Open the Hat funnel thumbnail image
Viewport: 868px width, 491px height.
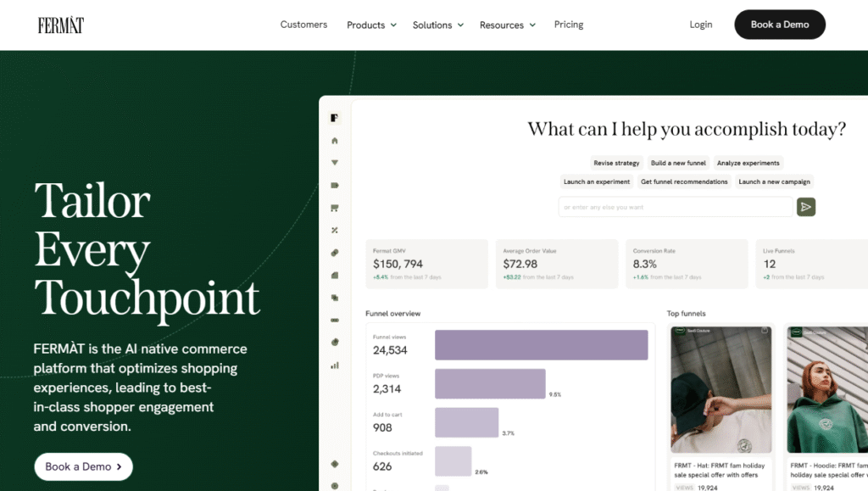pyautogui.click(x=721, y=390)
